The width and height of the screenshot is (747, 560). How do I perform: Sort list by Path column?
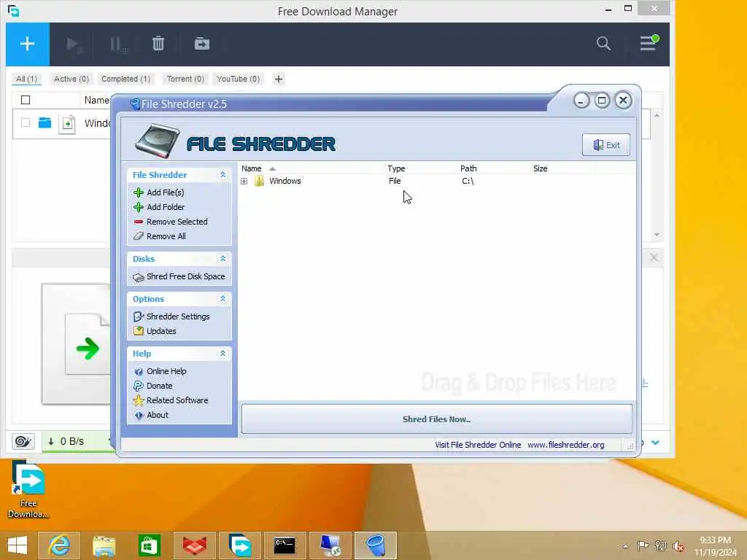click(x=468, y=168)
